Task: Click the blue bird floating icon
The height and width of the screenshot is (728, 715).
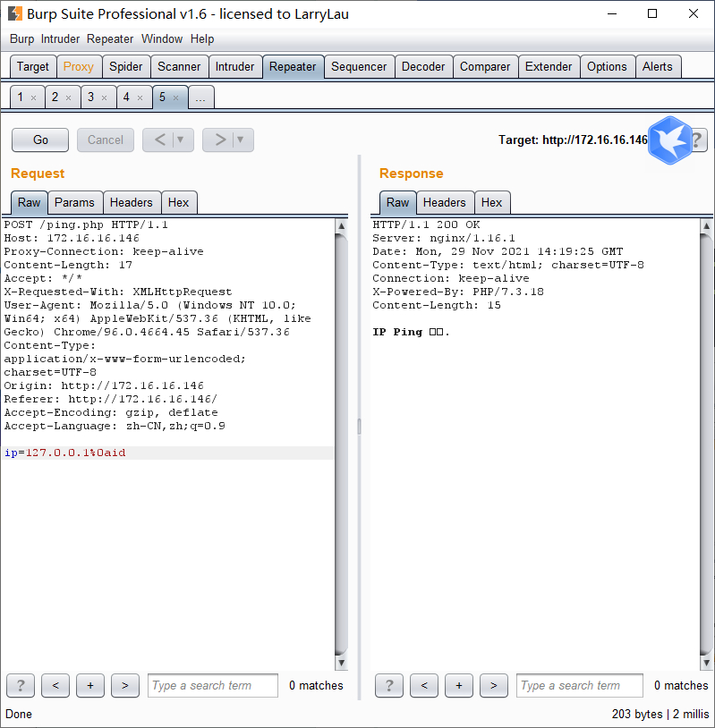Action: 670,140
